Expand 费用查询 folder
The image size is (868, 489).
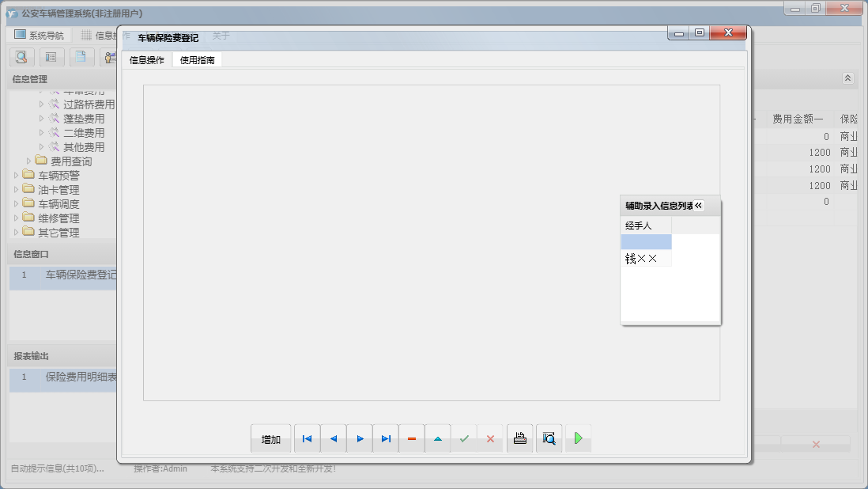point(28,161)
